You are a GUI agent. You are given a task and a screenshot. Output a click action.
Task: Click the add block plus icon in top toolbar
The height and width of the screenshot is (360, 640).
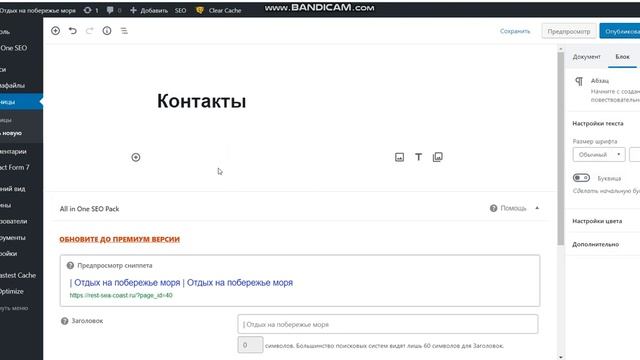pos(56,31)
